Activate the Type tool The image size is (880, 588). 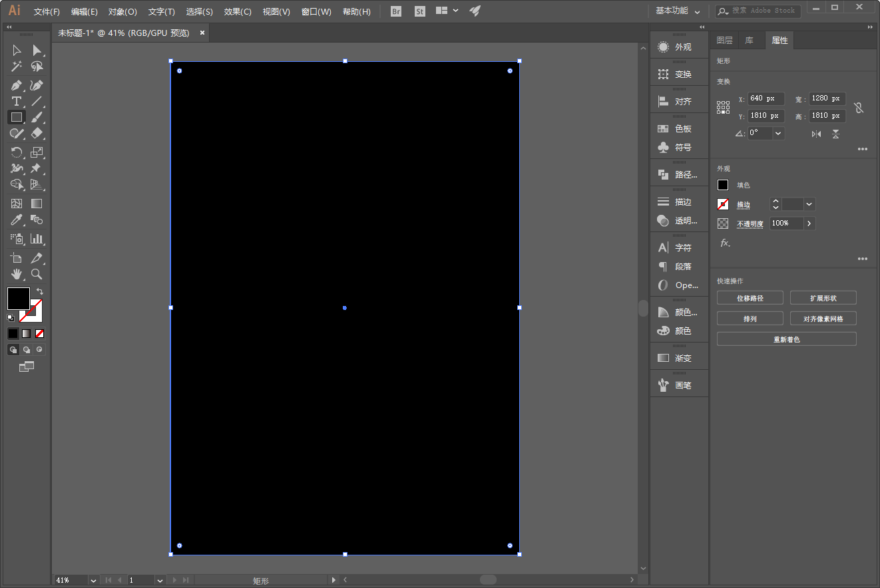tap(17, 102)
